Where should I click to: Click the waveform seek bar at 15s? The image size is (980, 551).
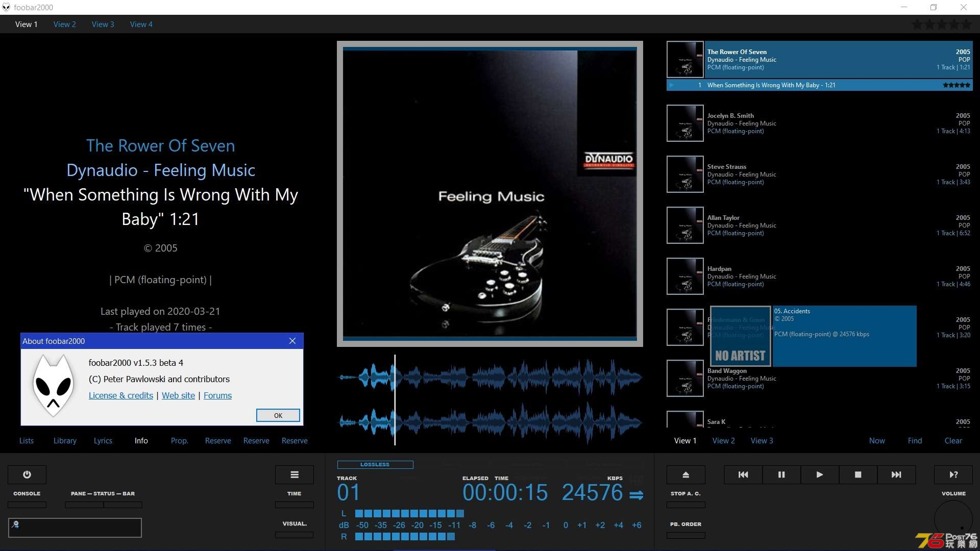point(395,391)
